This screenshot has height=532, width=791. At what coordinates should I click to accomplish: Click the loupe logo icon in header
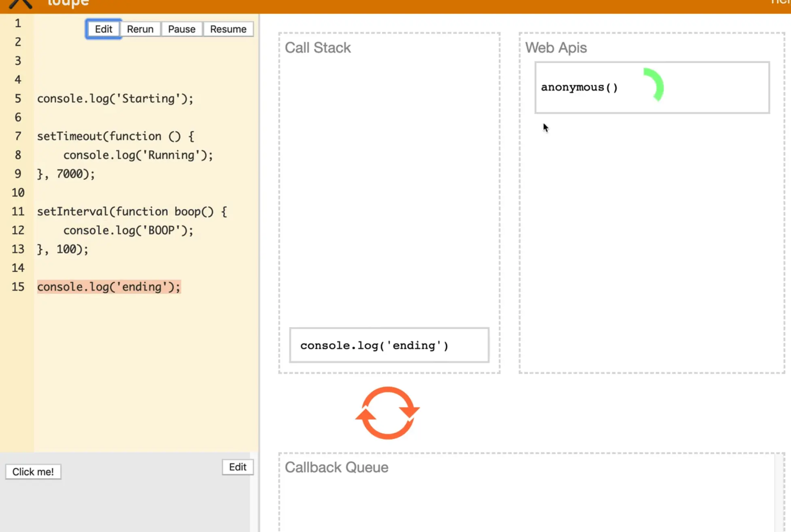click(20, 4)
